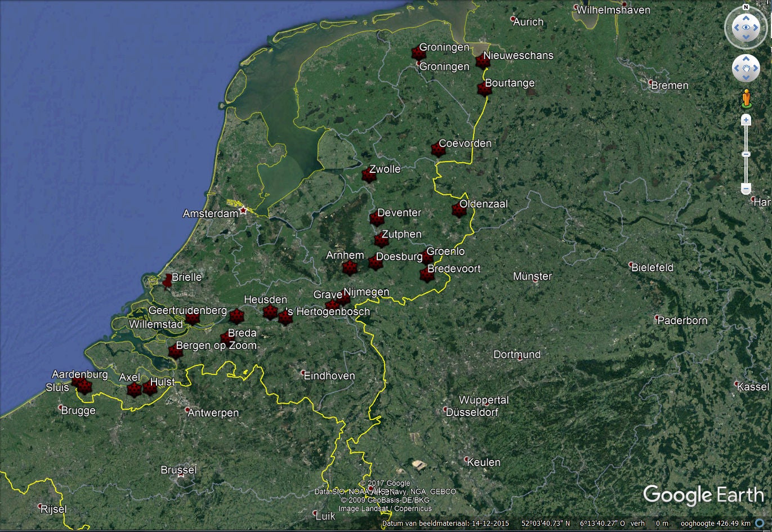The height and width of the screenshot is (532, 772).
Task: Click the 'Münster' city label
Action: tap(532, 276)
